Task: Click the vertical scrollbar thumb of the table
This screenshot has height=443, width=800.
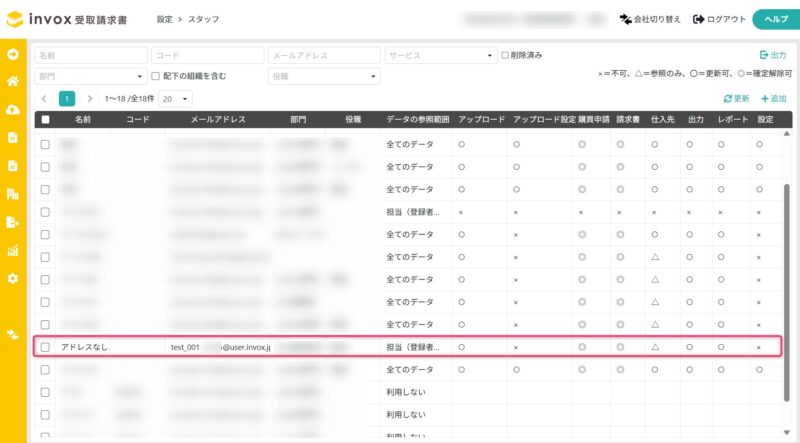Action: 786,293
